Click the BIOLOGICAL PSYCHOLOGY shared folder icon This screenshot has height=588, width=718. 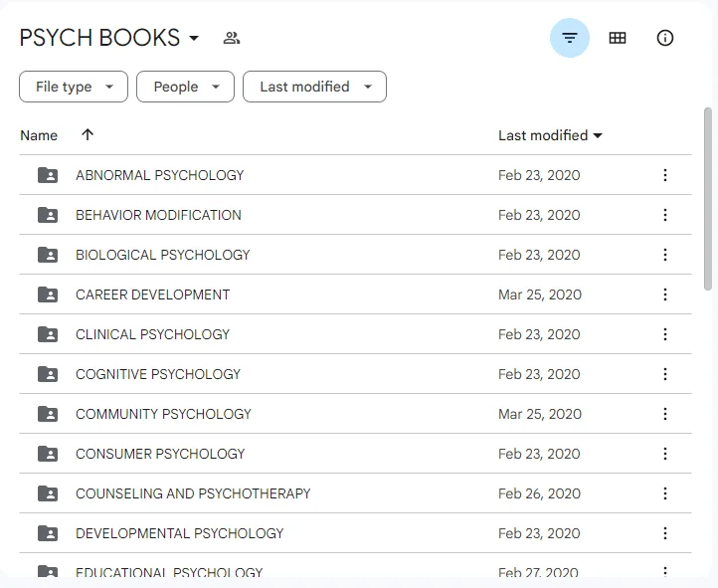(x=48, y=255)
